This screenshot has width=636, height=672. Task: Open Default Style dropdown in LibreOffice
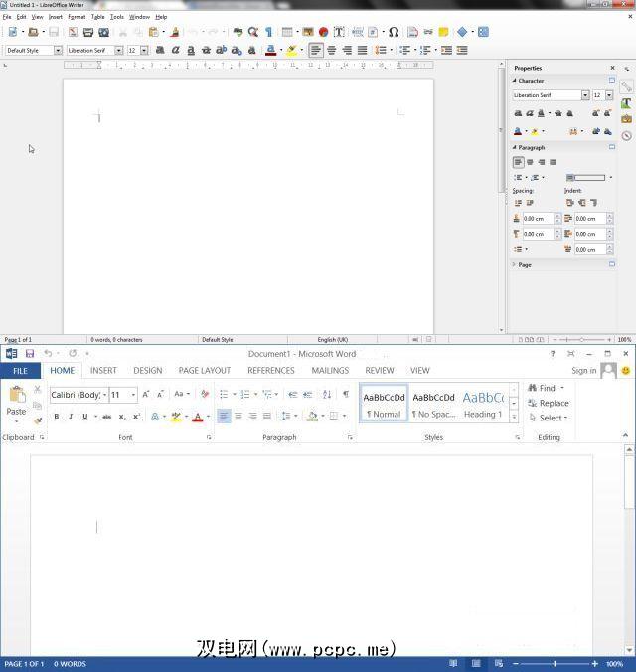coord(58,50)
